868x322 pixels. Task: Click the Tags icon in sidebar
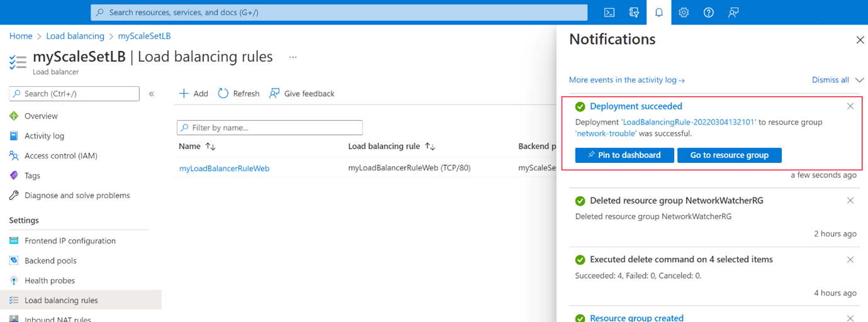click(14, 175)
